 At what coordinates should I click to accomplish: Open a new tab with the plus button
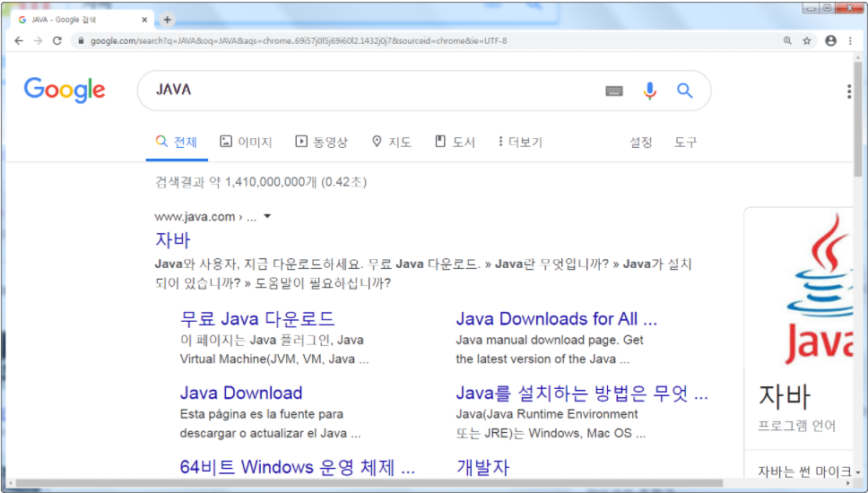(167, 20)
